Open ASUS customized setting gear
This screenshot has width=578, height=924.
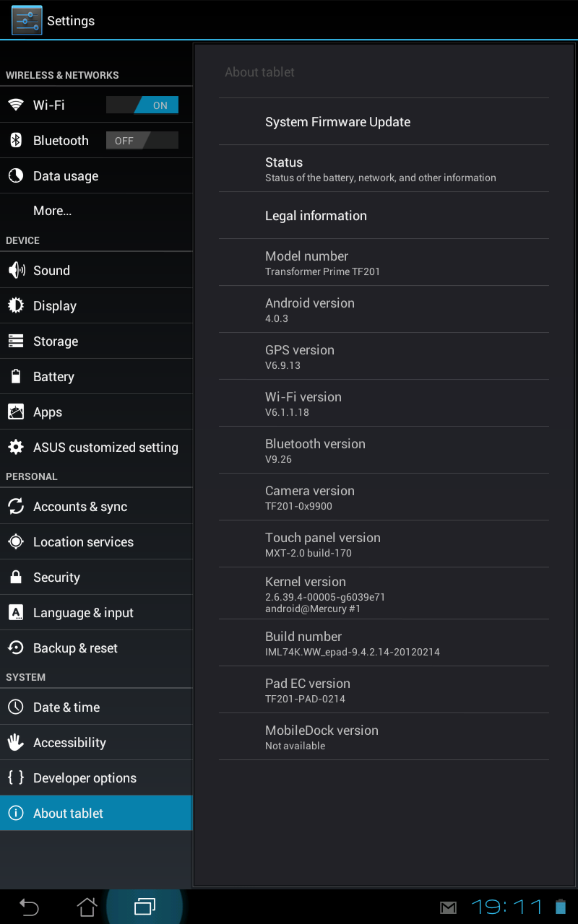(x=16, y=448)
